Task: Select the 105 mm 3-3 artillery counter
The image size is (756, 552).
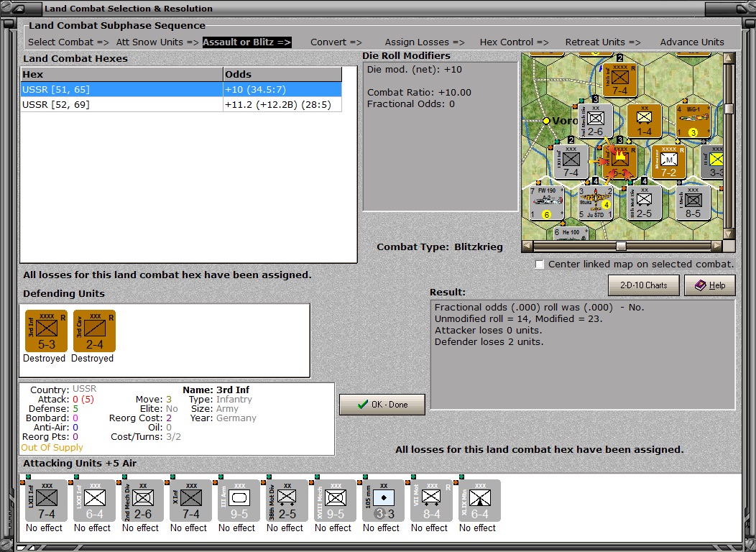Action: [383, 500]
